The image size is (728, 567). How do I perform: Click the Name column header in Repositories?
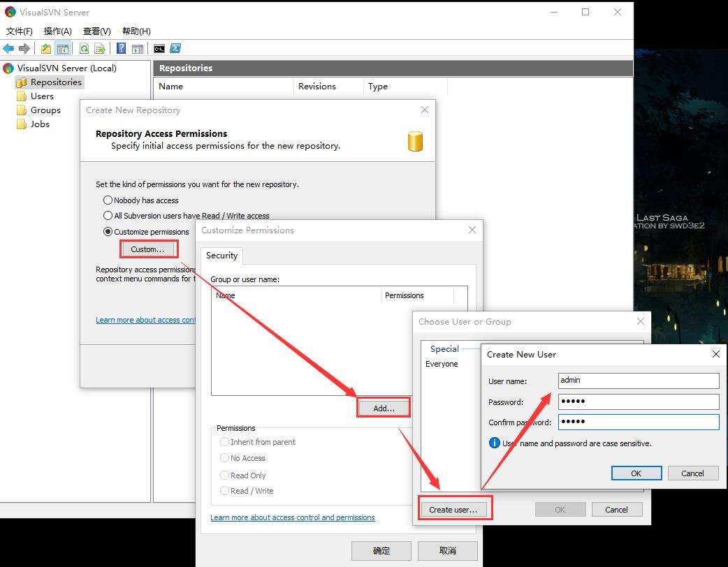[x=224, y=87]
